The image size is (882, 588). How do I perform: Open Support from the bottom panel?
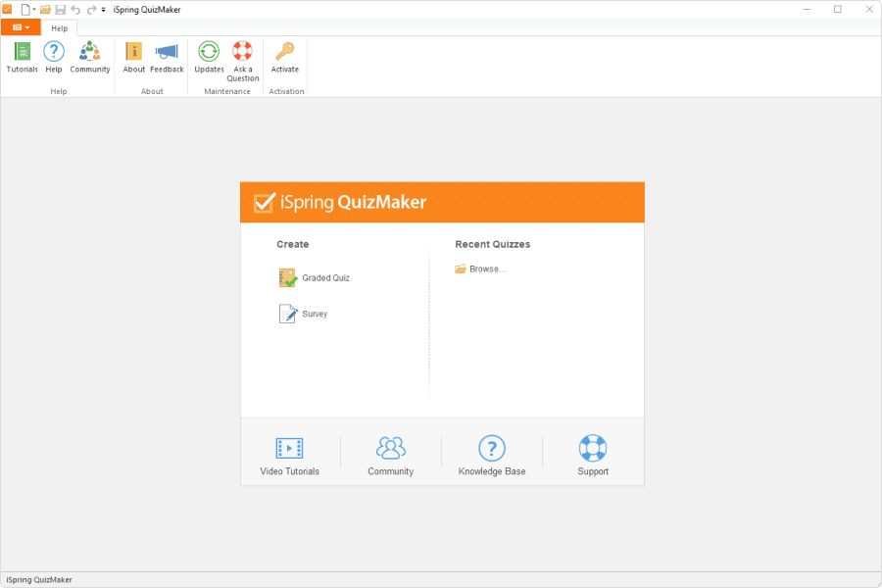coord(592,454)
